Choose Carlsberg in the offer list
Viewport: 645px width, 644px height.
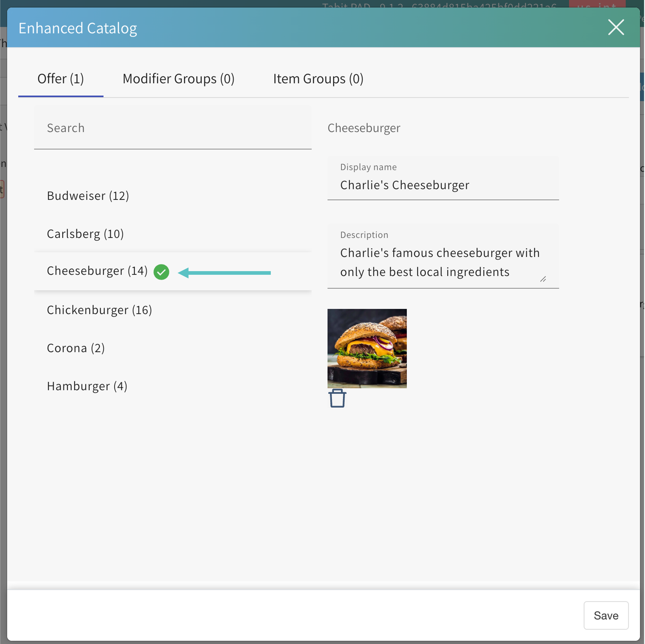[x=85, y=234]
